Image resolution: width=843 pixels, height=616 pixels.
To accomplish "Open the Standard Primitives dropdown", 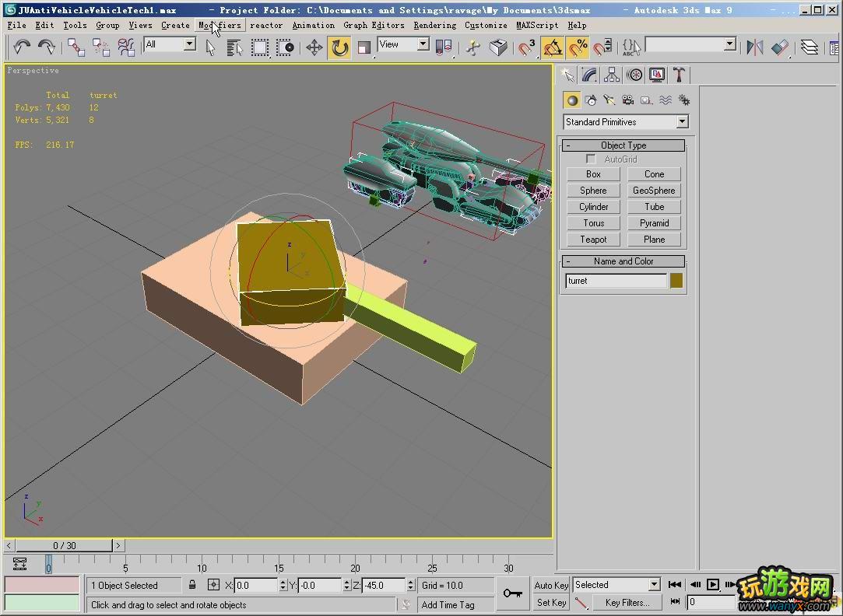I will coord(682,122).
